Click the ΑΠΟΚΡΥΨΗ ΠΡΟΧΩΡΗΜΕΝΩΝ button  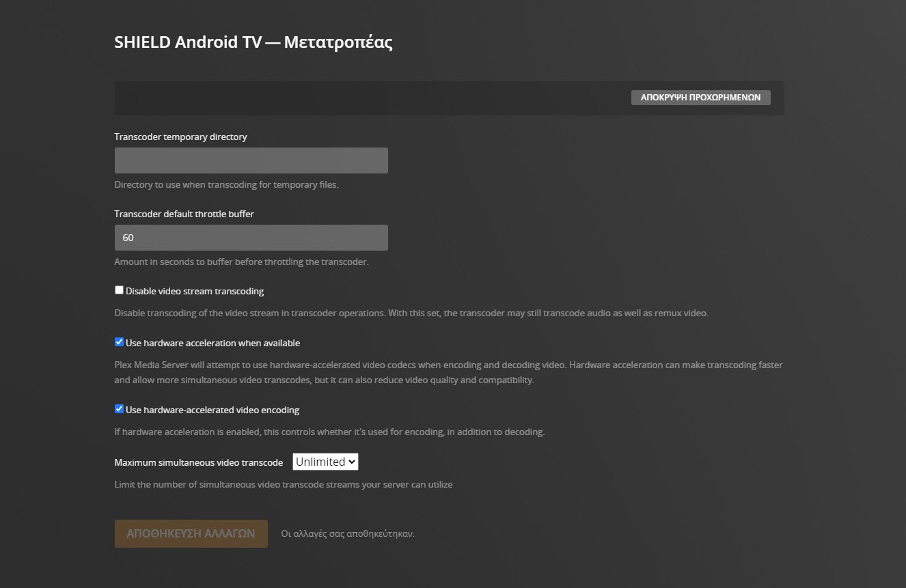click(700, 98)
